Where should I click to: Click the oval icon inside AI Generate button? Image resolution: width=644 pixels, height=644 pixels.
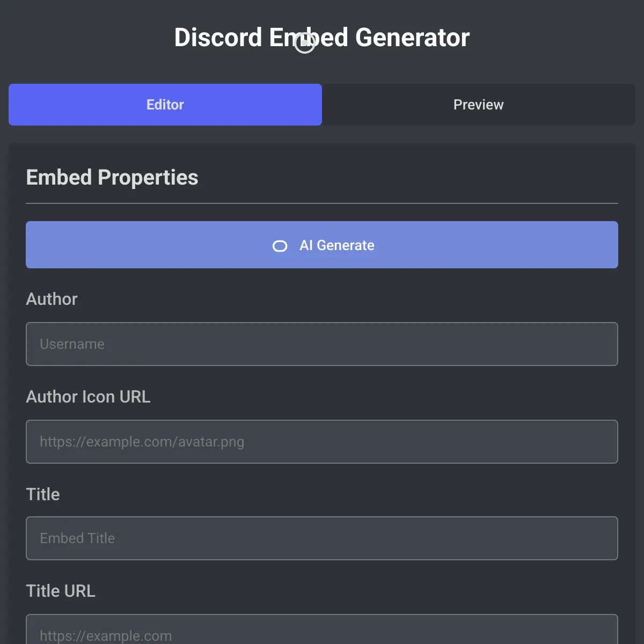coord(280,246)
